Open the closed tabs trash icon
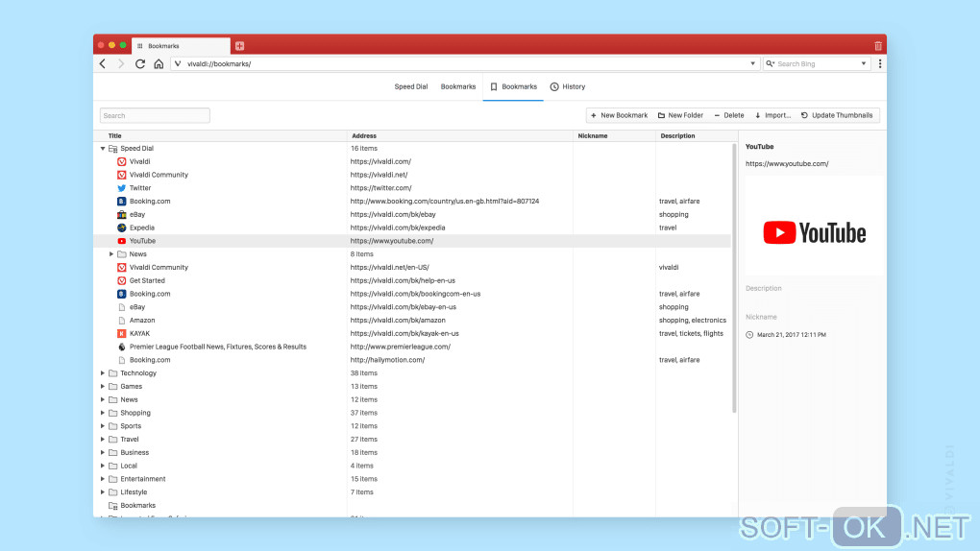980x551 pixels. 877,46
